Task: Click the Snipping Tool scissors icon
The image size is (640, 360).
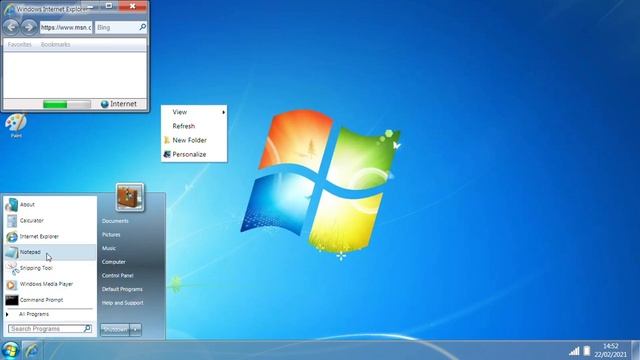Action: tap(12, 268)
